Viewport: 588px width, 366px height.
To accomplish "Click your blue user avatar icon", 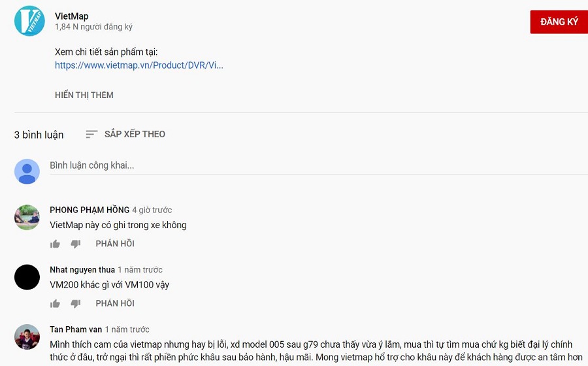I will click(x=27, y=171).
